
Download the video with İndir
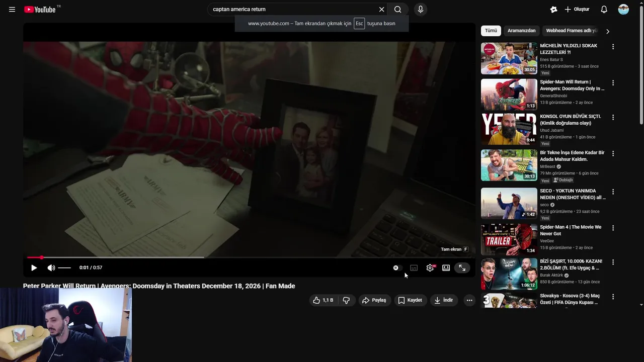click(444, 300)
